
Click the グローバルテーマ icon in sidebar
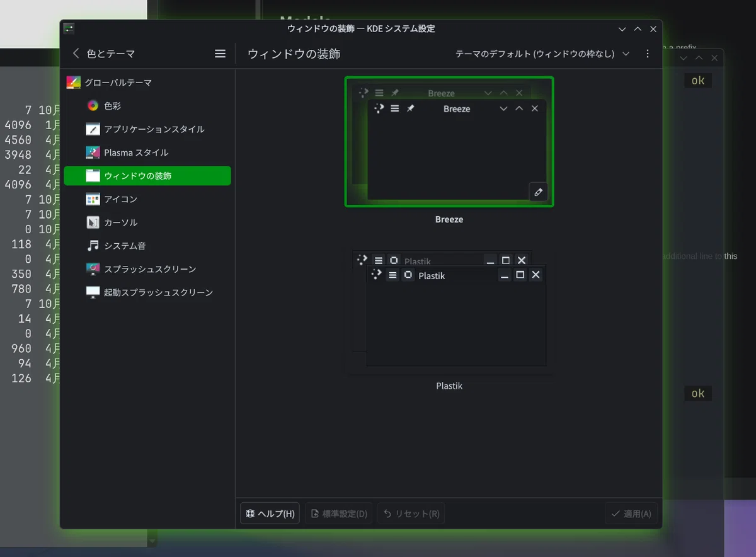point(74,83)
